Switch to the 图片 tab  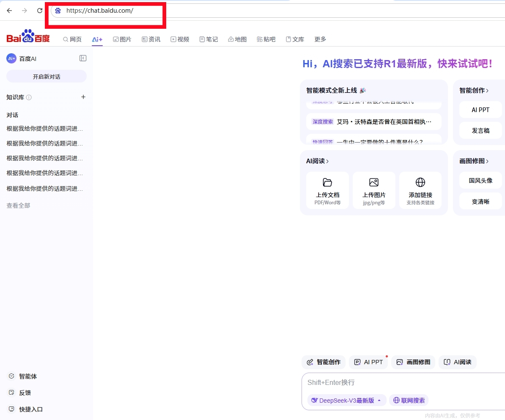click(x=122, y=39)
